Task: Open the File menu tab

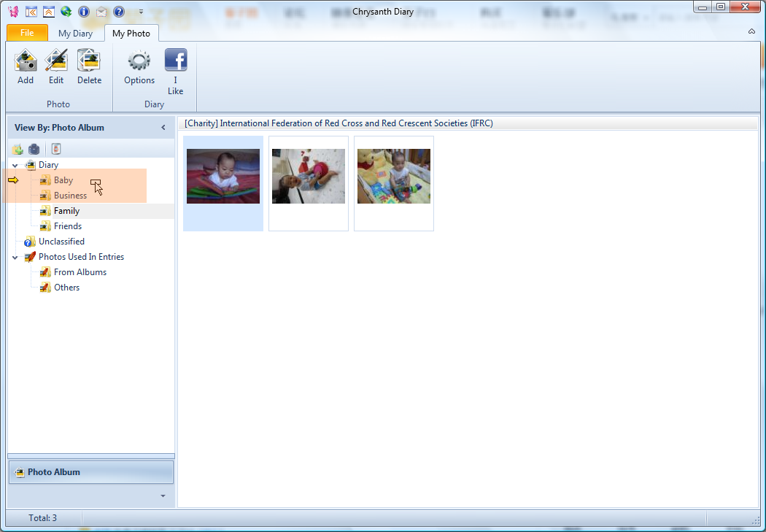Action: click(27, 33)
